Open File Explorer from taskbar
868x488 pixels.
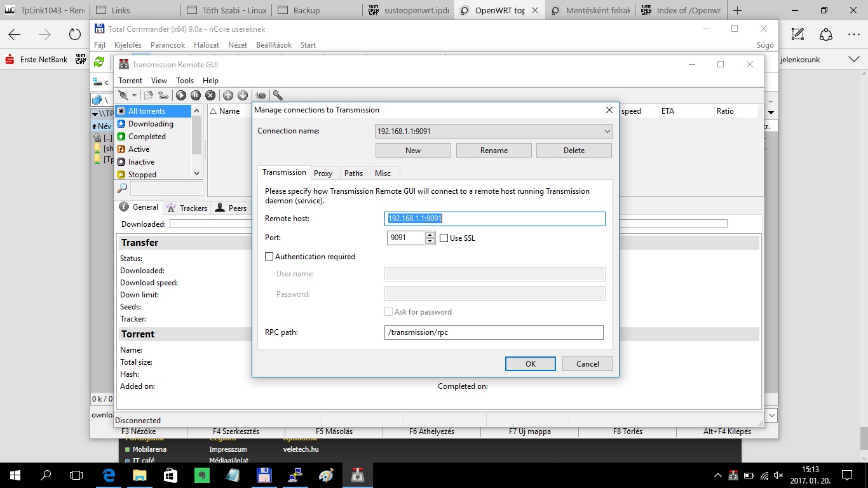[x=139, y=475]
